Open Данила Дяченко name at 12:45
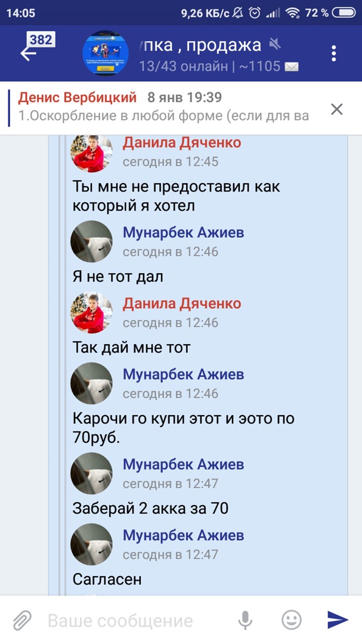Image resolution: width=362 pixels, height=644 pixels. click(x=182, y=143)
